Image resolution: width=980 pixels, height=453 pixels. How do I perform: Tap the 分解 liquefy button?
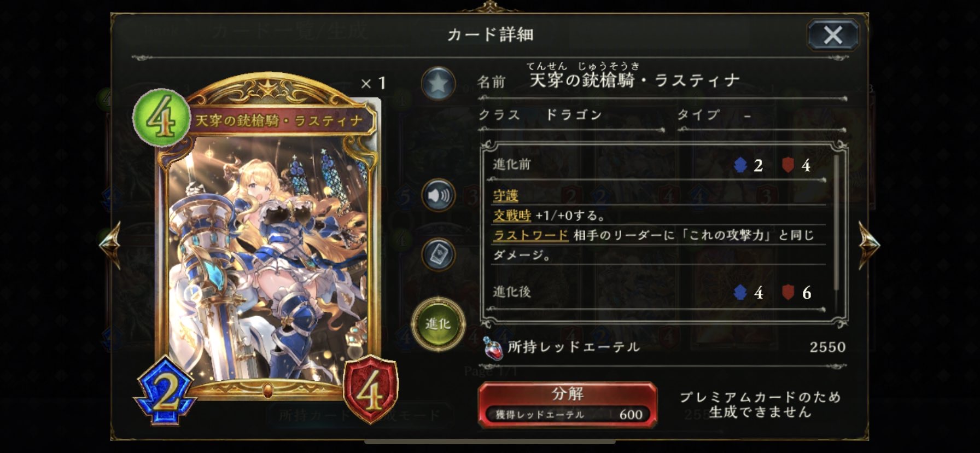(x=568, y=404)
